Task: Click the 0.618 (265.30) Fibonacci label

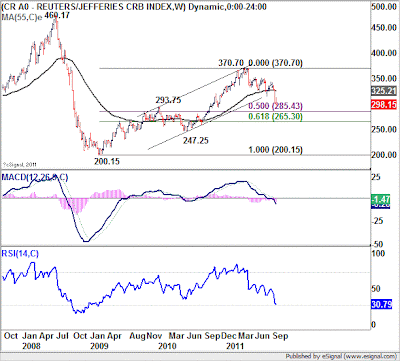Action: (276, 117)
